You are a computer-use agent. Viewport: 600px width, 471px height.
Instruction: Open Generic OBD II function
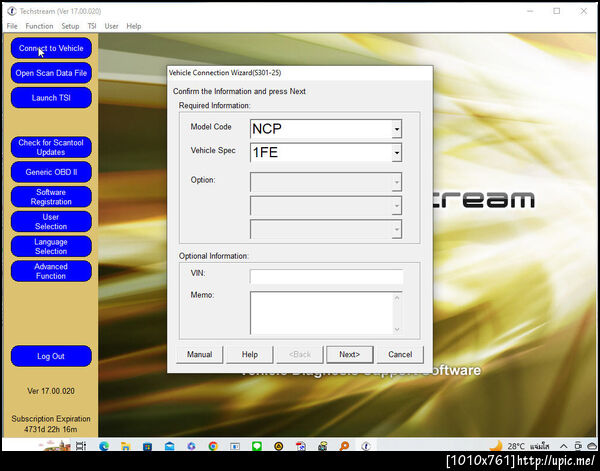tap(51, 172)
